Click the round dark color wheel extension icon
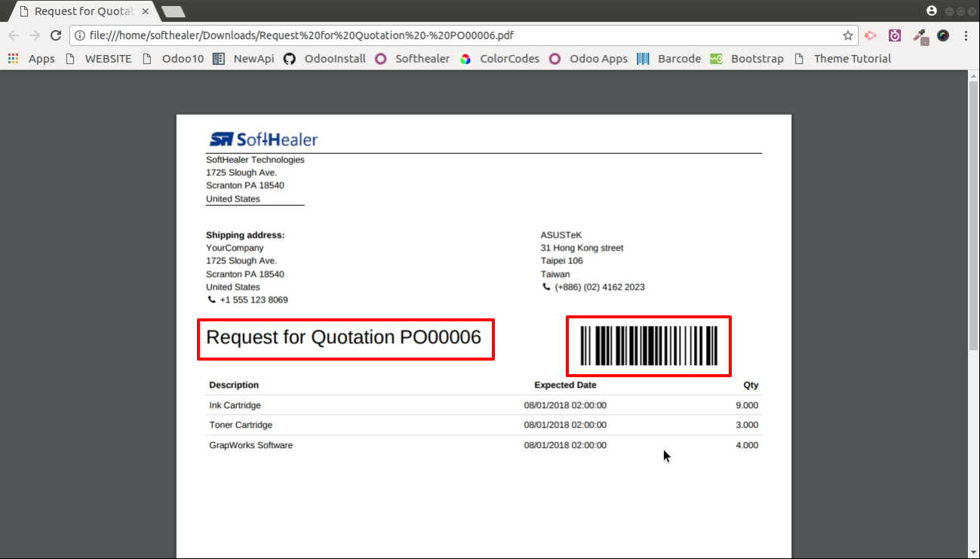Viewport: 980px width, 559px height. [x=943, y=35]
